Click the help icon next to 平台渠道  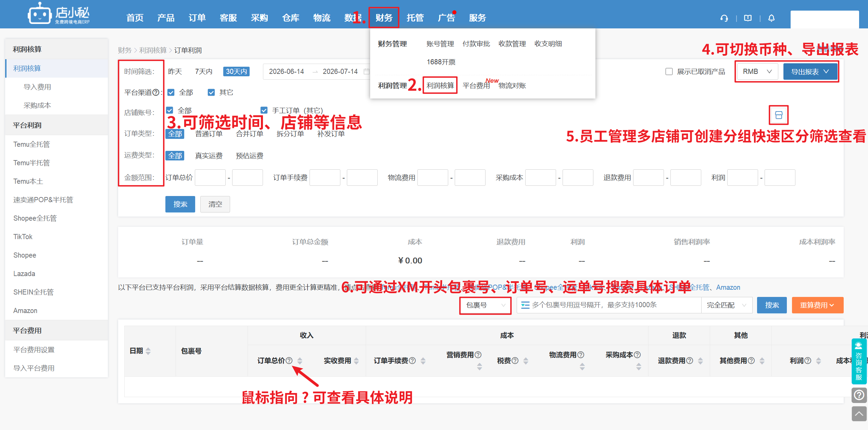pyautogui.click(x=156, y=92)
